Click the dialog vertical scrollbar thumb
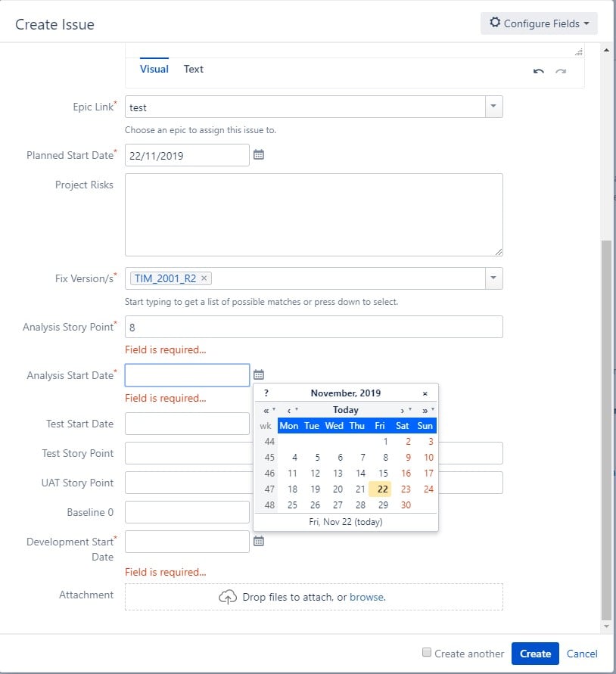This screenshot has height=674, width=616. pos(606,430)
